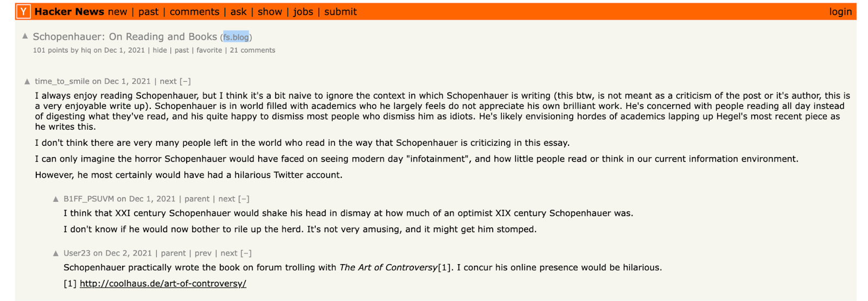The width and height of the screenshot is (868, 301).
Task: Open the 'ask' section
Action: coord(238,12)
